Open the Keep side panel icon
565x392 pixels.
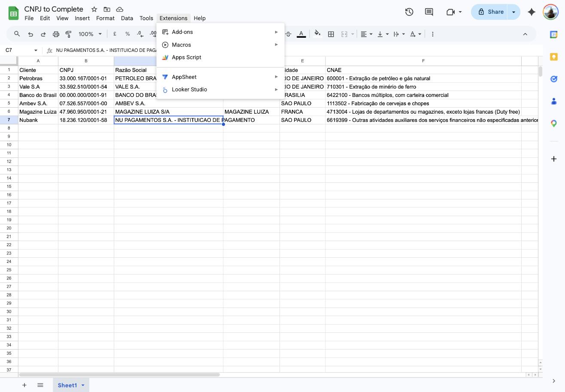tap(554, 57)
